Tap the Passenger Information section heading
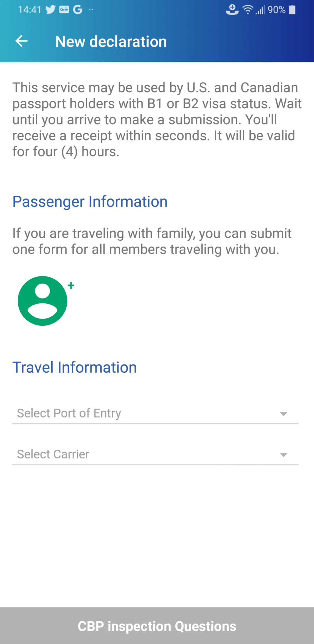Viewport: 314px width, 644px height. (90, 201)
